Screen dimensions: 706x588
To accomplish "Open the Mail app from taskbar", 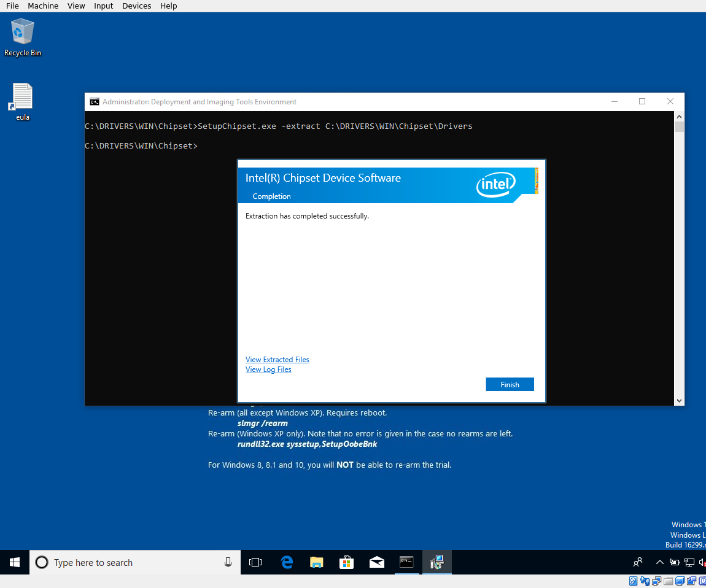I will 376,562.
